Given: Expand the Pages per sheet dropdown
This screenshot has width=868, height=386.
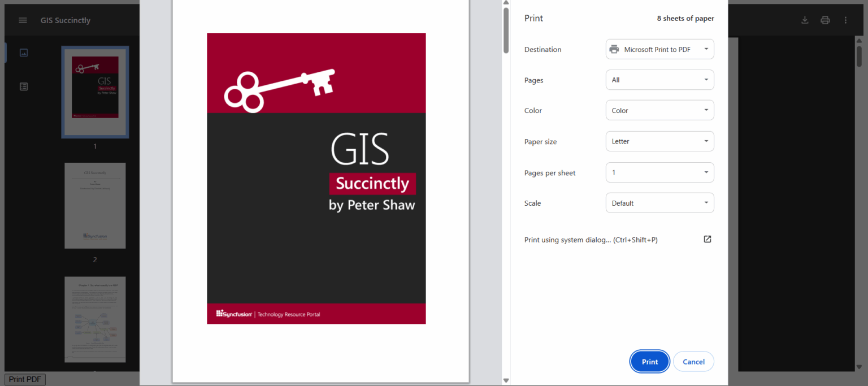Looking at the screenshot, I should (x=659, y=172).
